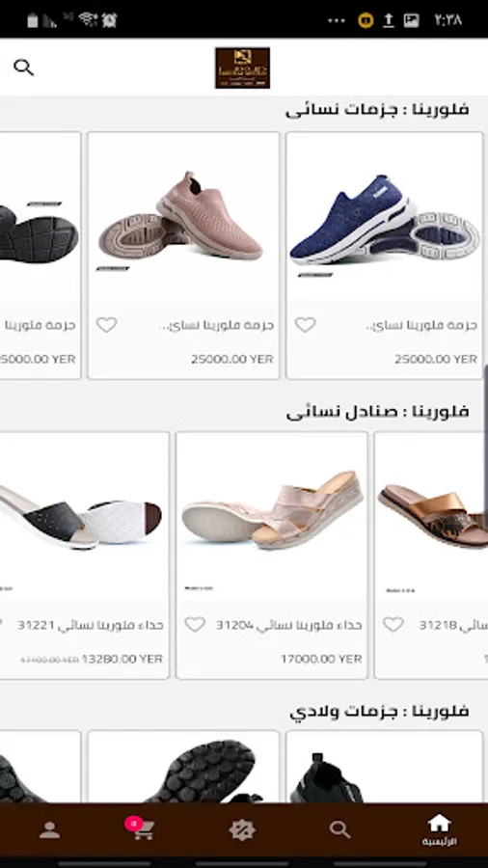Image resolution: width=488 pixels, height=868 pixels.
Task: Favorite sandal 31204 with heart icon
Action: click(195, 625)
